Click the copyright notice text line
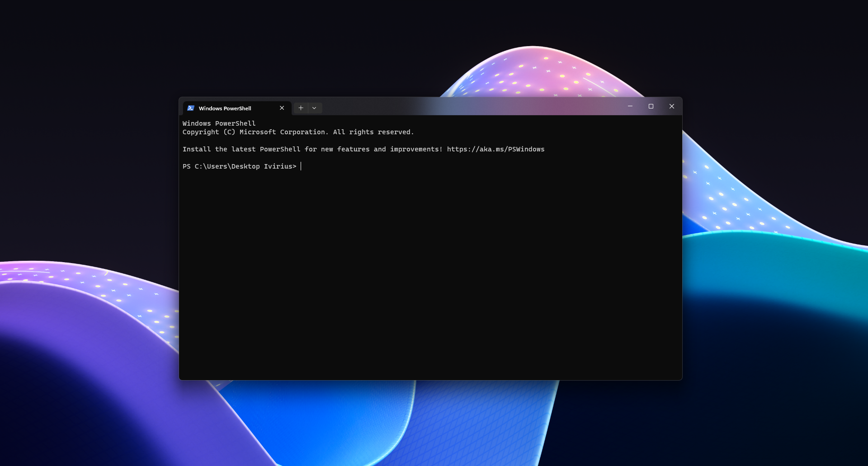 (298, 132)
